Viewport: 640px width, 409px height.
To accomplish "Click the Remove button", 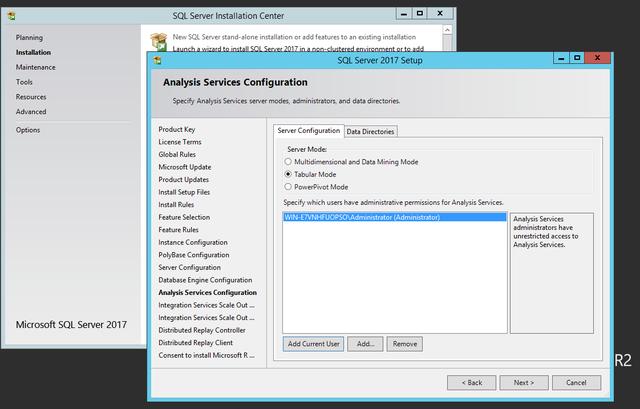I will pyautogui.click(x=404, y=344).
